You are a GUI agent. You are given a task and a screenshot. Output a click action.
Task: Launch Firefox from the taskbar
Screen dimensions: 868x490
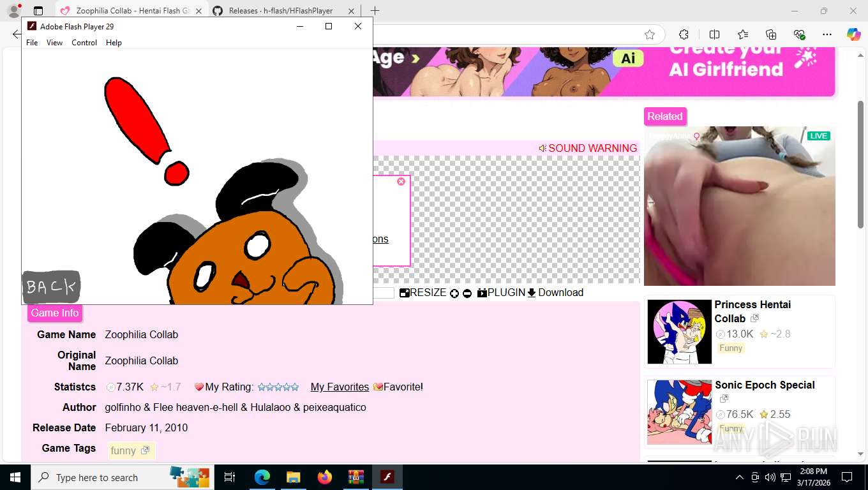coord(324,477)
